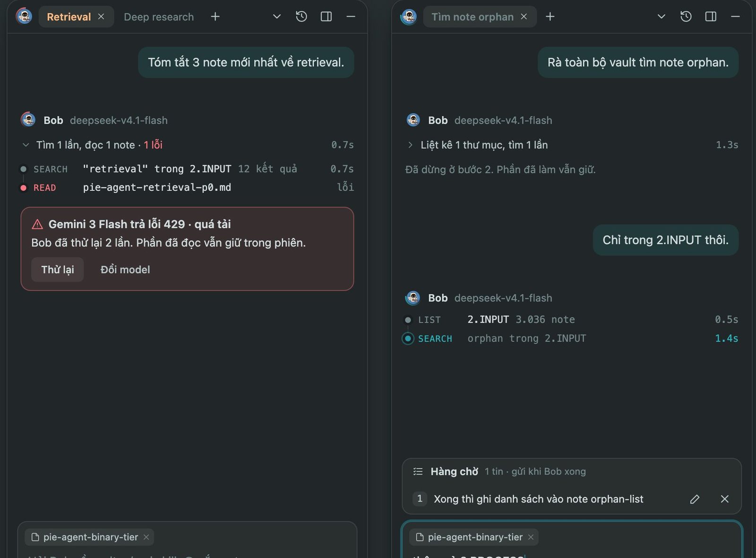Add new tab in right panel
Image resolution: width=756 pixels, height=558 pixels.
click(550, 17)
